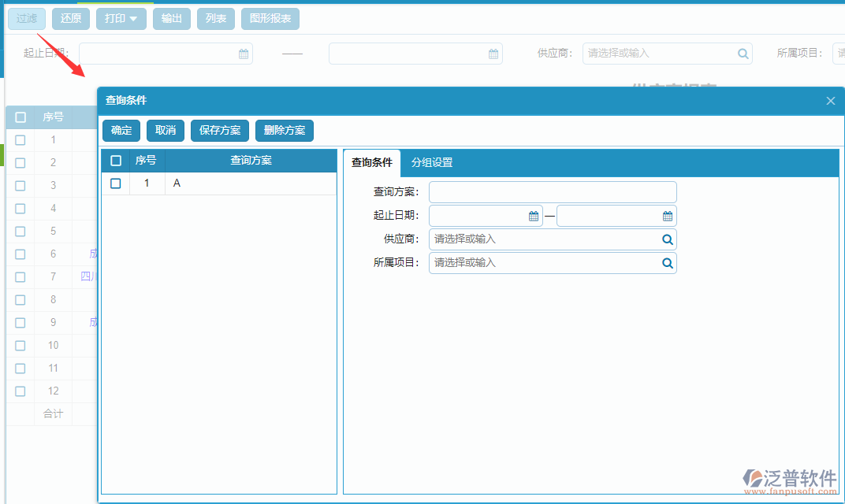Open the calendar picker for dialog start date
Viewport: 845px width, 504px height.
[x=533, y=215]
